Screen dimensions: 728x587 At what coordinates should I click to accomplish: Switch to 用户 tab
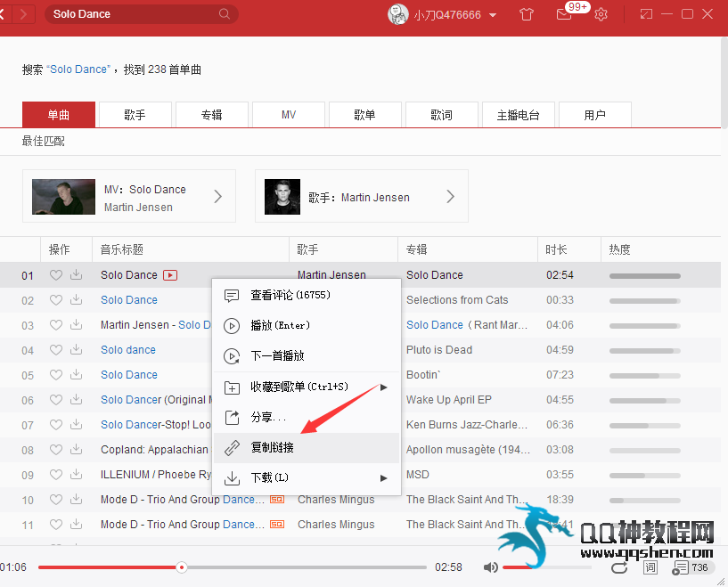594,115
